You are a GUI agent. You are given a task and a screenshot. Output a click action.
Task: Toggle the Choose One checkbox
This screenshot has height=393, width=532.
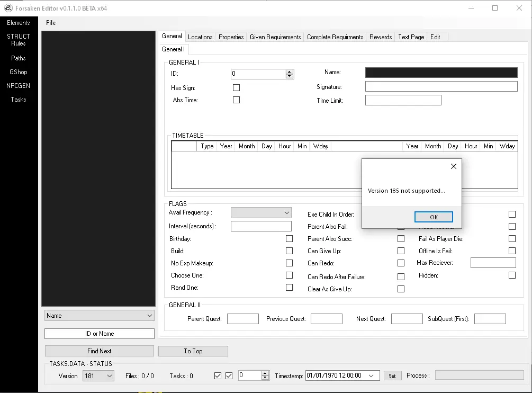(289, 275)
